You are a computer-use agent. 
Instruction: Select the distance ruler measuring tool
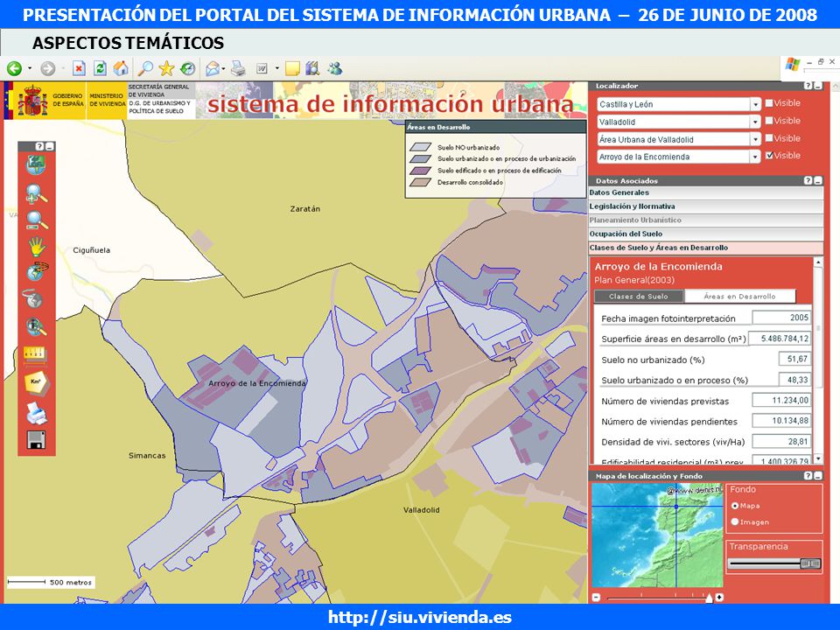pos(35,355)
